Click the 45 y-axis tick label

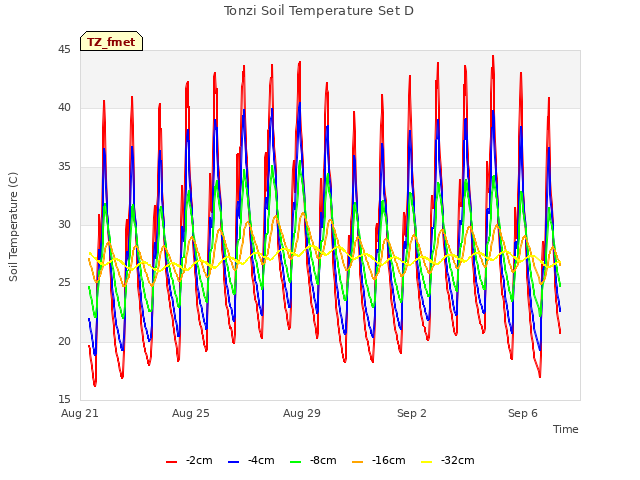pyautogui.click(x=64, y=50)
